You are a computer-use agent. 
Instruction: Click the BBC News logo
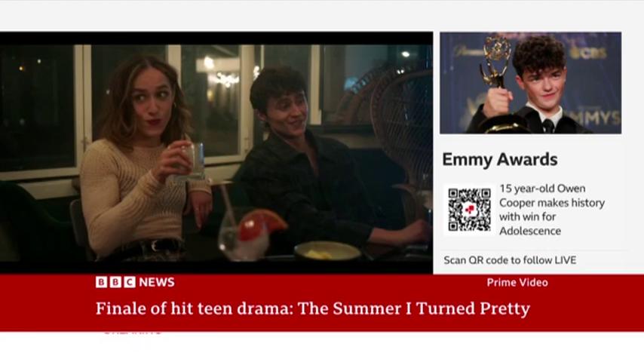point(135,282)
